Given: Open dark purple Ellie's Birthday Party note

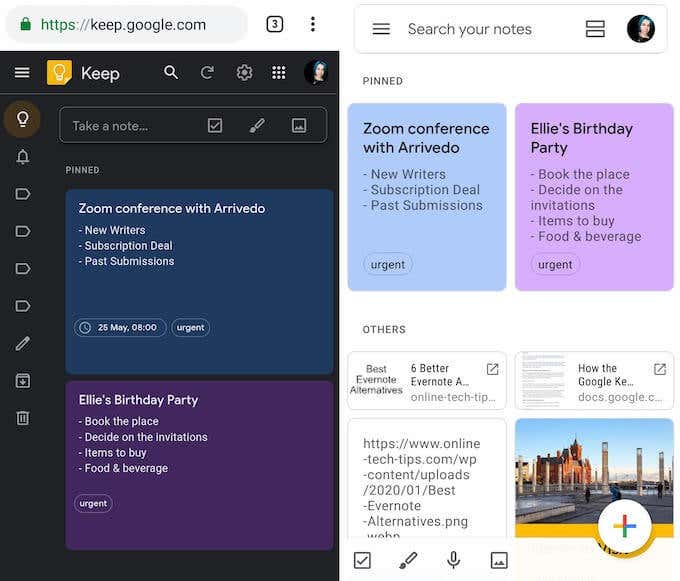Looking at the screenshot, I should (199, 465).
